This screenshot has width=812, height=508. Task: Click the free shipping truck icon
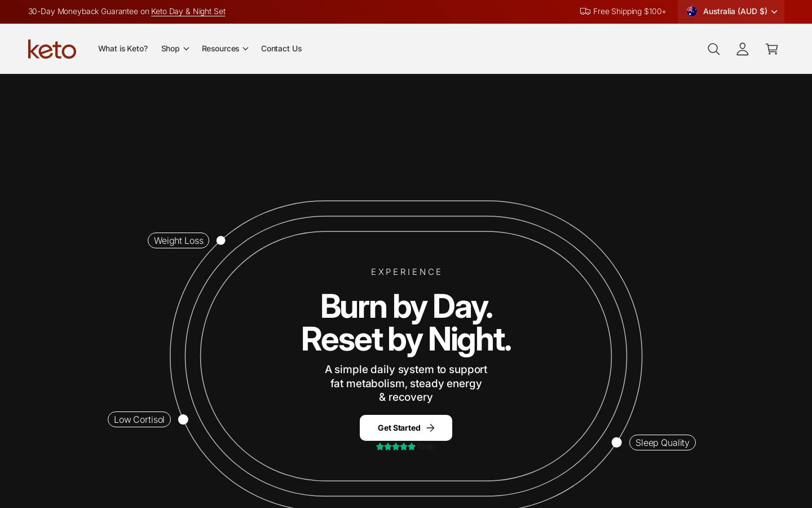tap(585, 11)
